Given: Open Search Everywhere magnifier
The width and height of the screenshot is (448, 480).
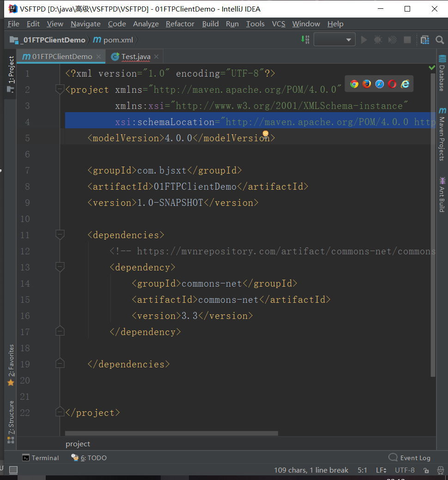Looking at the screenshot, I should (440, 40).
